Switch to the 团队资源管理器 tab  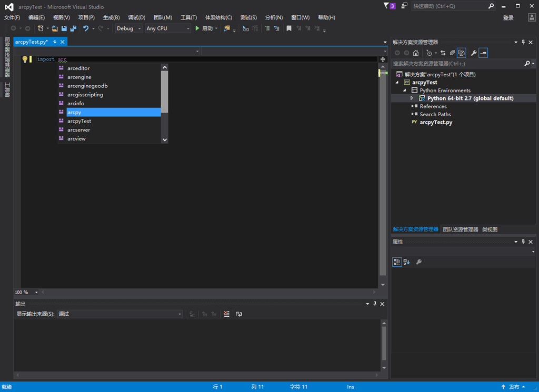460,229
